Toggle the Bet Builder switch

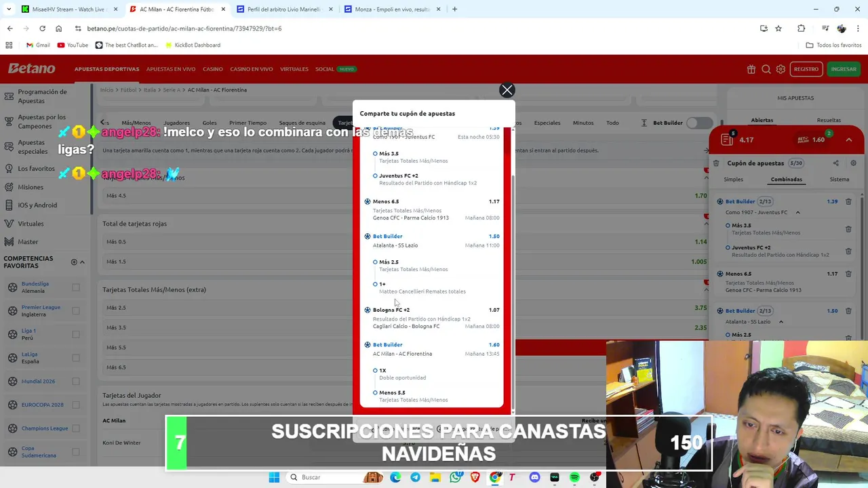[x=699, y=123]
